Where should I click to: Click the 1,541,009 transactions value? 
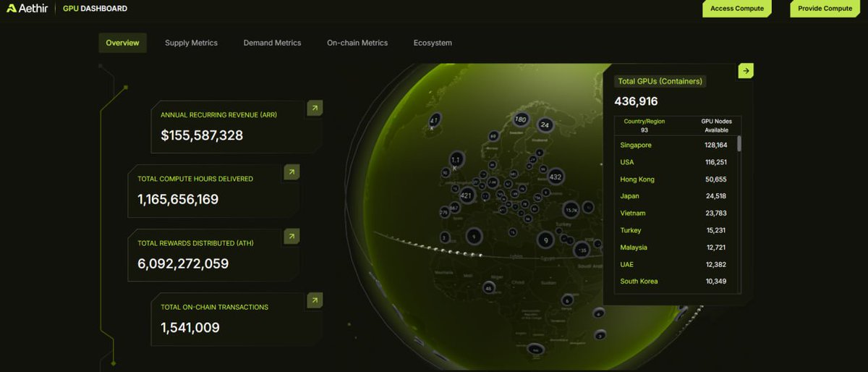pyautogui.click(x=190, y=327)
